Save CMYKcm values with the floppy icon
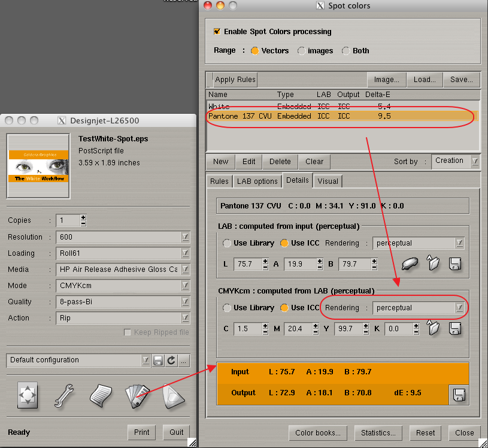The image size is (488, 448). coord(454,328)
